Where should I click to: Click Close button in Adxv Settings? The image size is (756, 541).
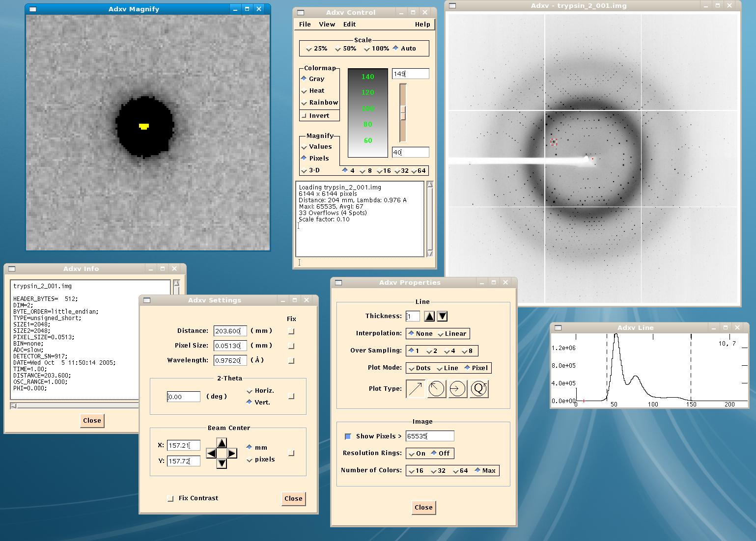tap(293, 499)
